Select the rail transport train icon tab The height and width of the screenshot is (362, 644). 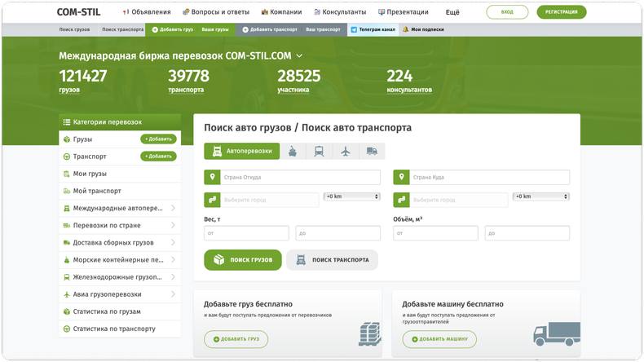319,152
